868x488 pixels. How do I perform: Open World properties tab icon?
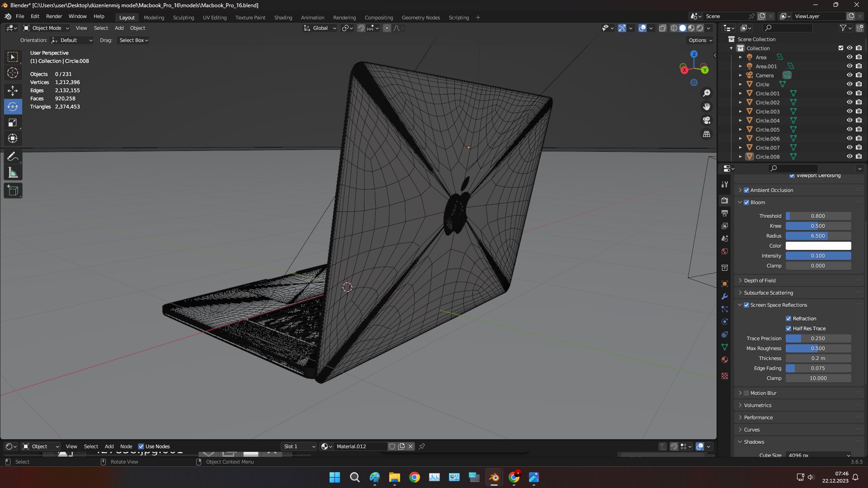click(725, 251)
